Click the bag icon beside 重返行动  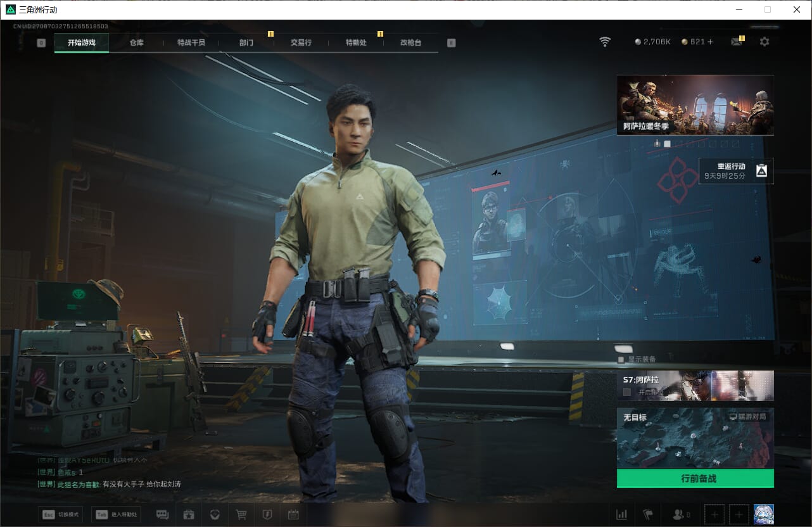coord(761,170)
